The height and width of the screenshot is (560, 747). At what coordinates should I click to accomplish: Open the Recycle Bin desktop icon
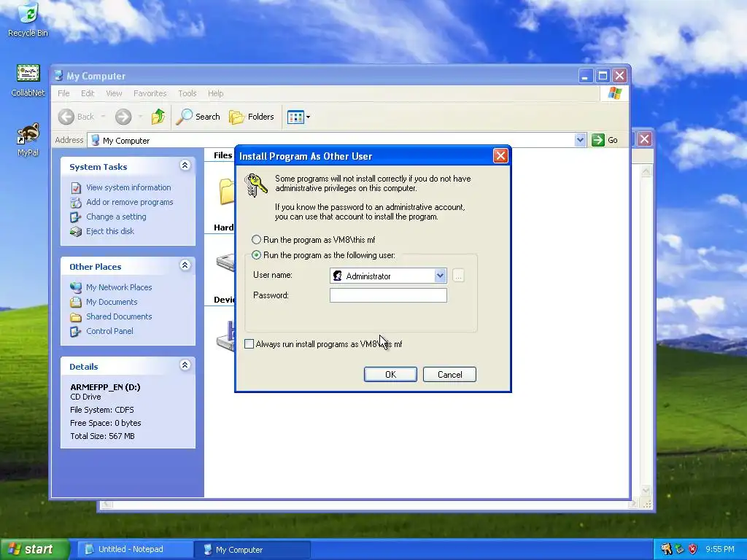28,20
